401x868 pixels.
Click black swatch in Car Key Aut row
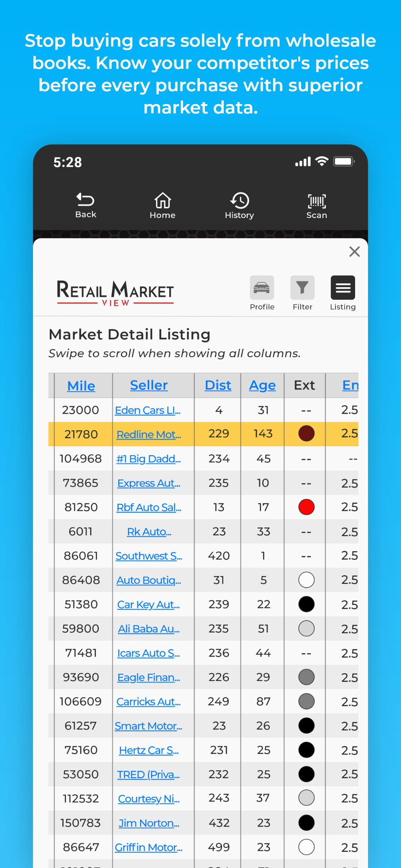coord(306,604)
